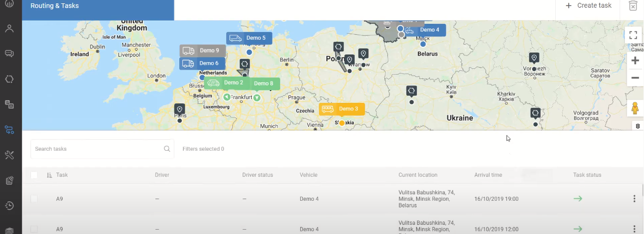Click the trash delete tasks icon
644x234 pixels.
pos(633,5)
